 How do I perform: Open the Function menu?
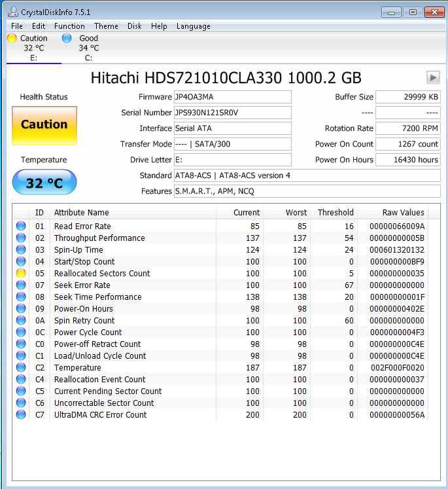[x=69, y=26]
